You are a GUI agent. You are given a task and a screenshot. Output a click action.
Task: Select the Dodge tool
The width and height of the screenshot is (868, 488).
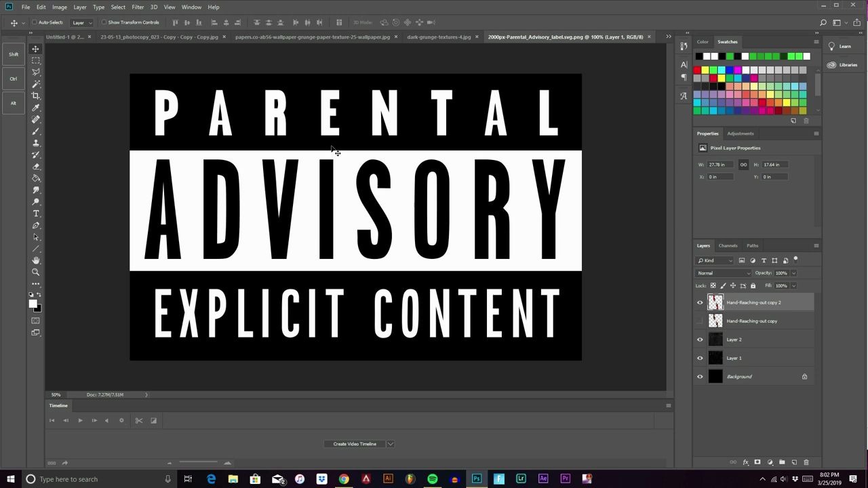(36, 202)
